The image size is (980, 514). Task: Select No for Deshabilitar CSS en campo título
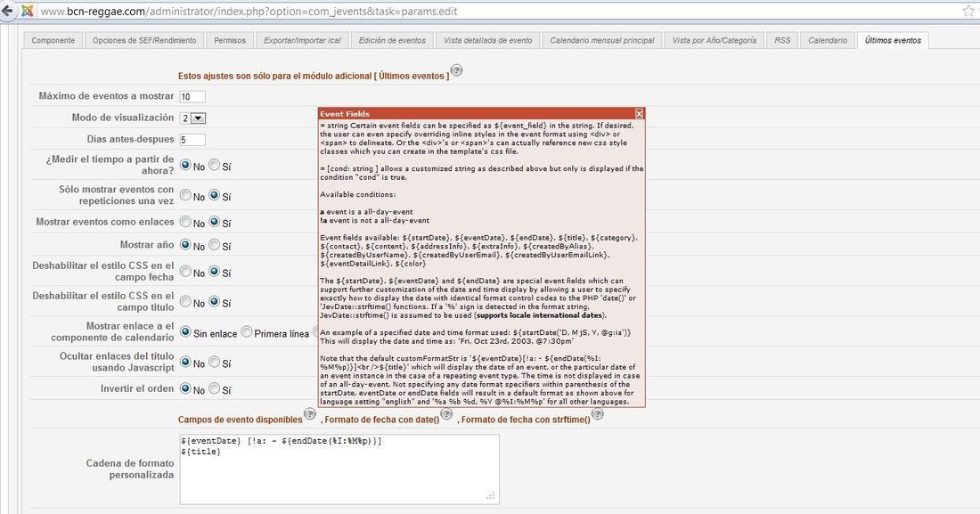[185, 301]
